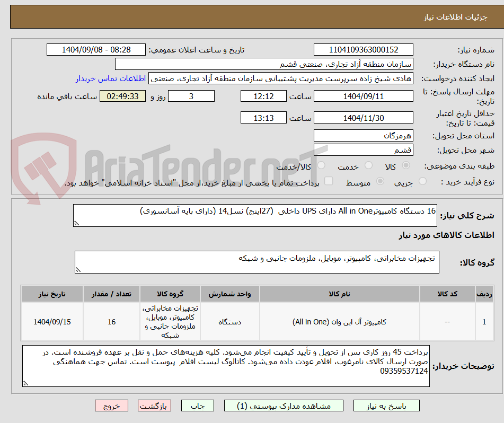
Task: Click delivery province field هرمزگان
Action: 363,136
